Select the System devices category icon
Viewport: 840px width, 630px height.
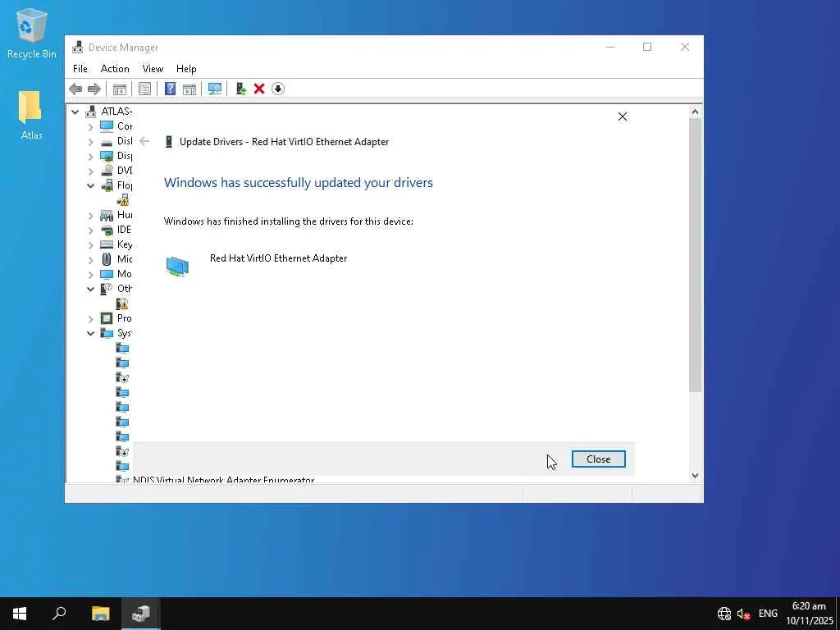coord(107,333)
